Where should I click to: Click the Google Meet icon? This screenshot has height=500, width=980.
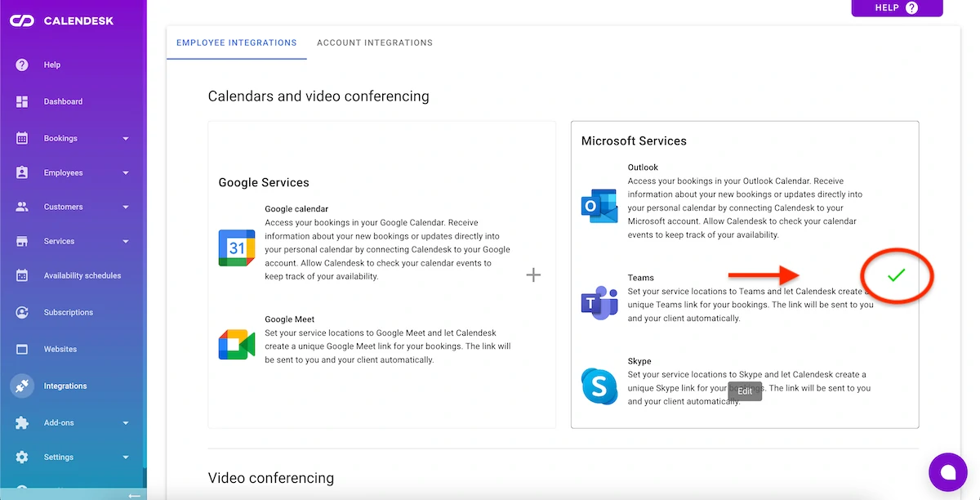click(236, 346)
